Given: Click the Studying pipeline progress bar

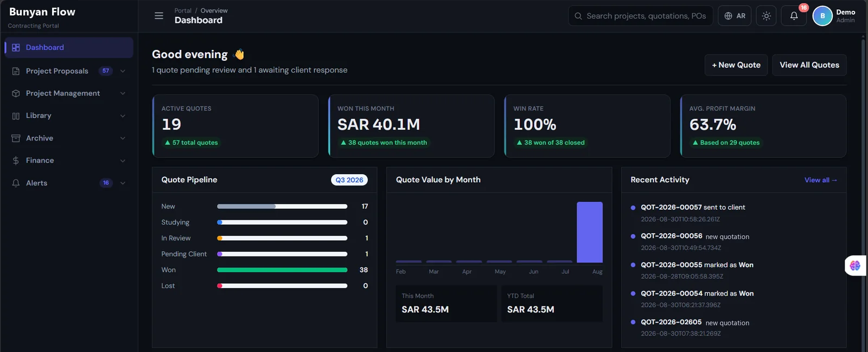Looking at the screenshot, I should pyautogui.click(x=282, y=222).
